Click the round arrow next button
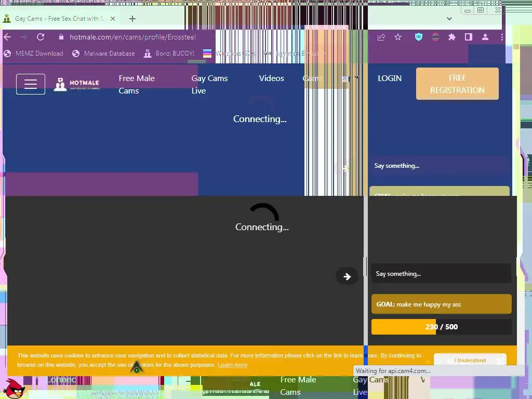This screenshot has height=399, width=532. [x=347, y=276]
